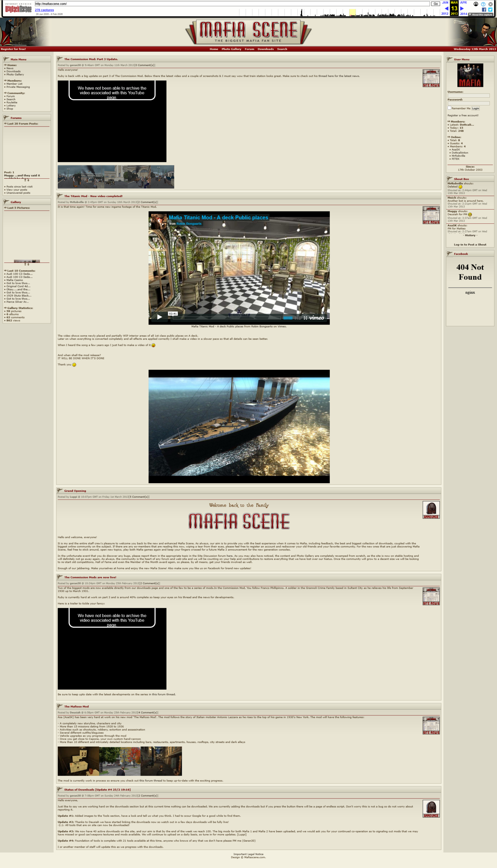
Task: Go to previous capture arrow
Action: [446, 8]
